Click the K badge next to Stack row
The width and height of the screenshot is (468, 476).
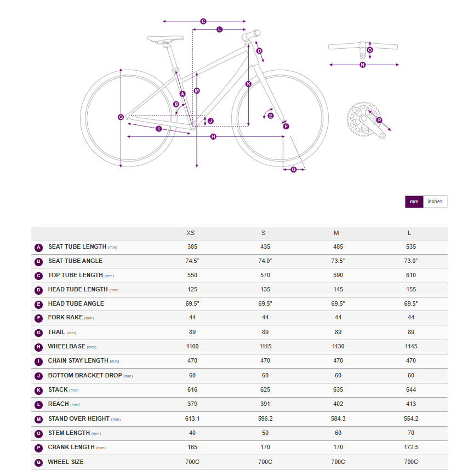(38, 390)
